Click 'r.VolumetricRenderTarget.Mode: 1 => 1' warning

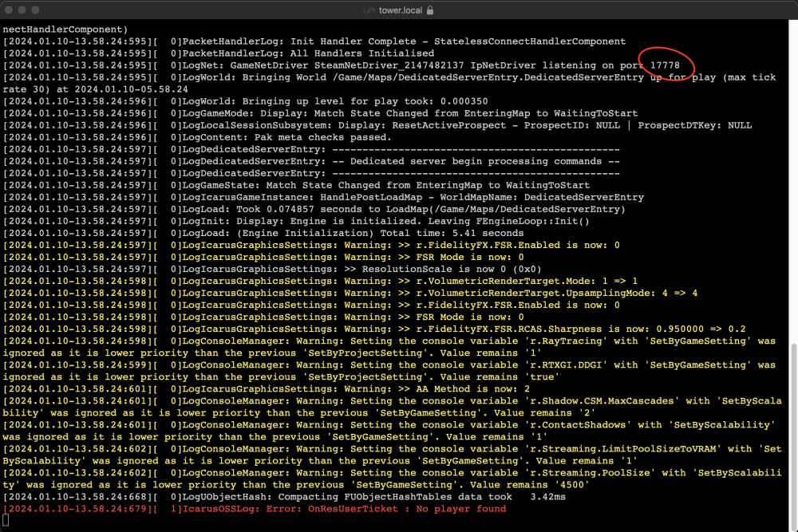(x=527, y=281)
